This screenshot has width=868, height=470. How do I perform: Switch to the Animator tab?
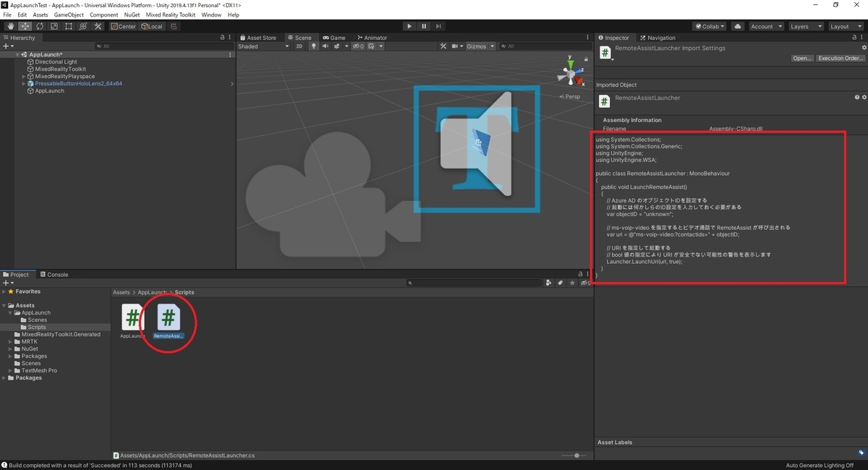[372, 38]
